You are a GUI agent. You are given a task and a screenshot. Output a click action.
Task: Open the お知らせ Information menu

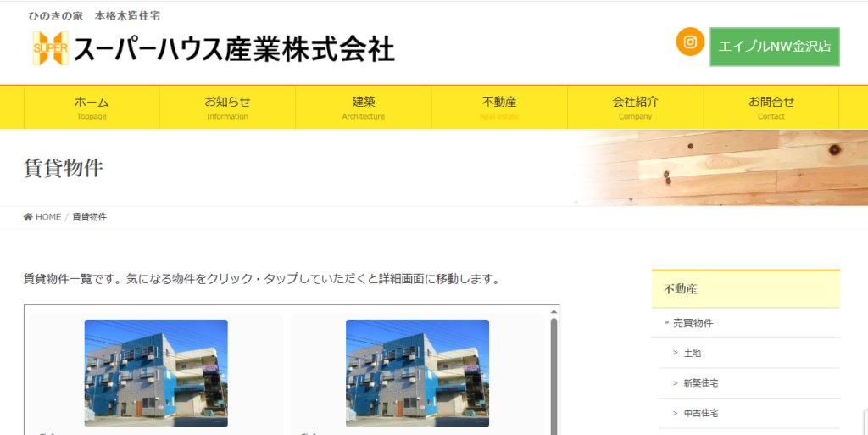(x=227, y=107)
